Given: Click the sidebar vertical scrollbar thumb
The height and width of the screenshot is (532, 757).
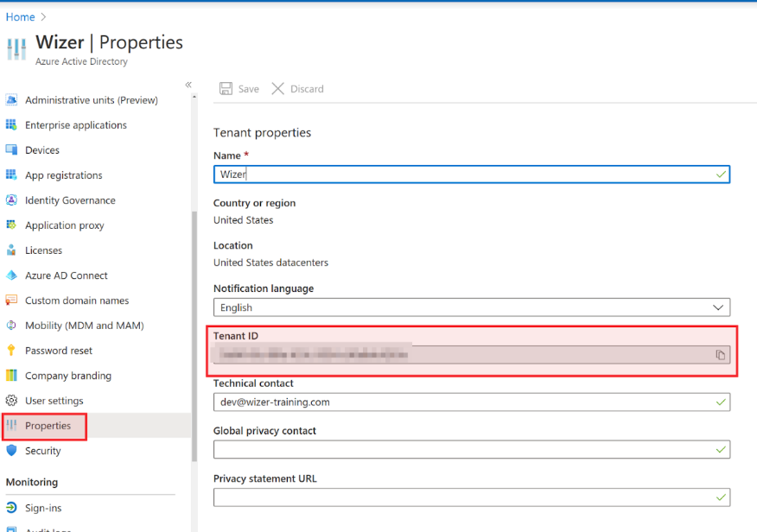Looking at the screenshot, I should pos(194,337).
